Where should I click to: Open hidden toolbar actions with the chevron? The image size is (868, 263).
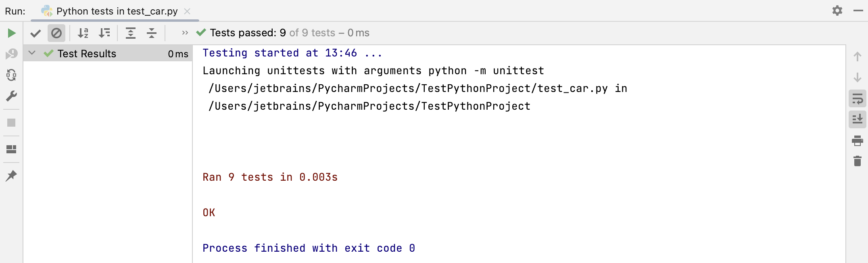pyautogui.click(x=186, y=33)
